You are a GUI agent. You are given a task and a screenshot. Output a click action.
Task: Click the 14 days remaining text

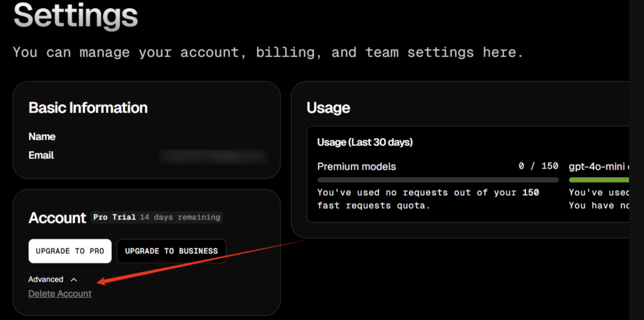coord(180,217)
